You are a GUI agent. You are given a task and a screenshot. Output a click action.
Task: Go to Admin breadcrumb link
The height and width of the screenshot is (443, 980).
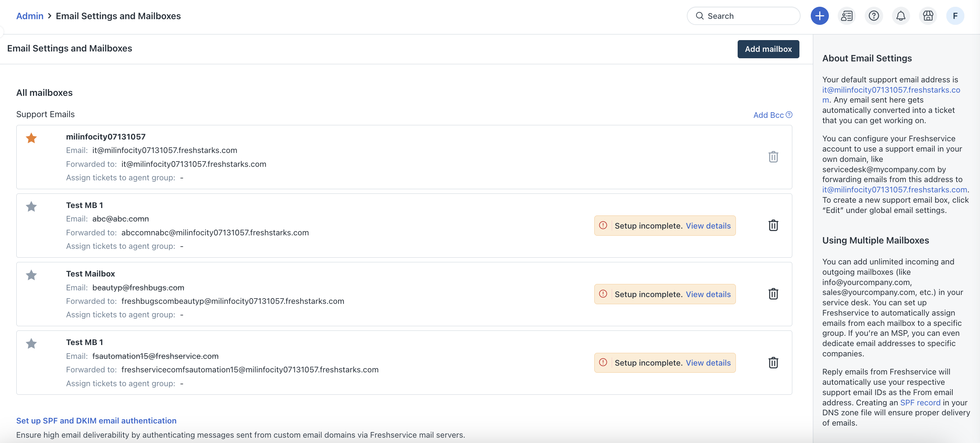[30, 16]
